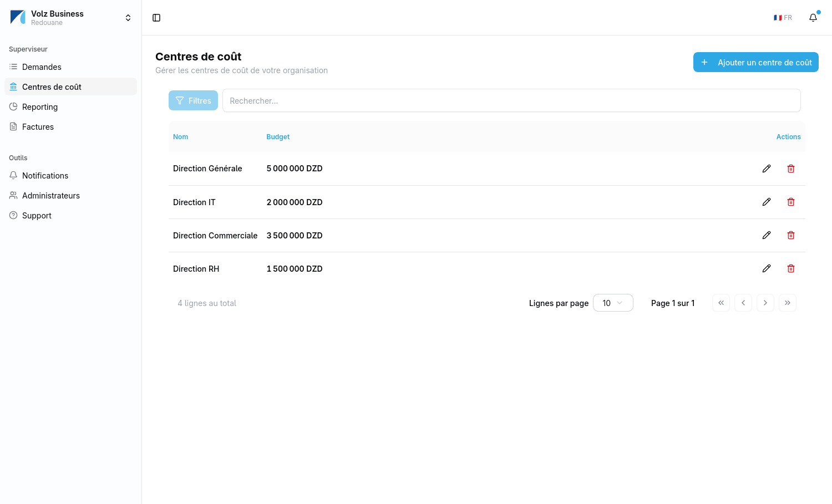832x504 pixels.
Task: Select the Direction RH name cell
Action: pos(196,269)
